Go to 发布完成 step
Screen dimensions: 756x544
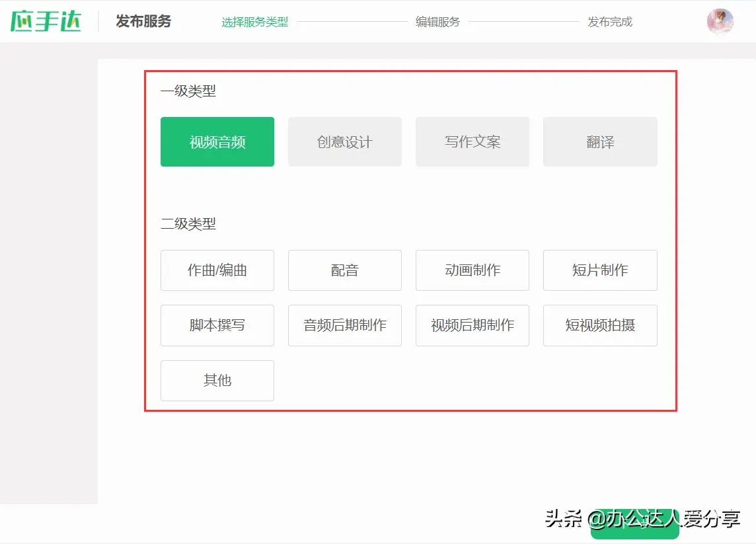click(x=610, y=22)
